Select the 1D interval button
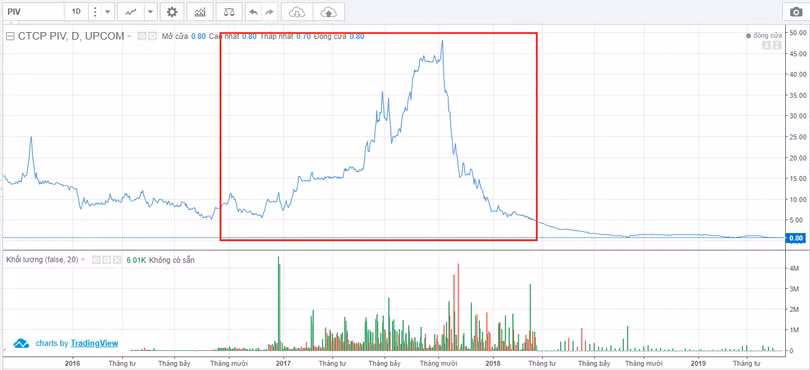The image size is (810, 370). click(x=76, y=11)
